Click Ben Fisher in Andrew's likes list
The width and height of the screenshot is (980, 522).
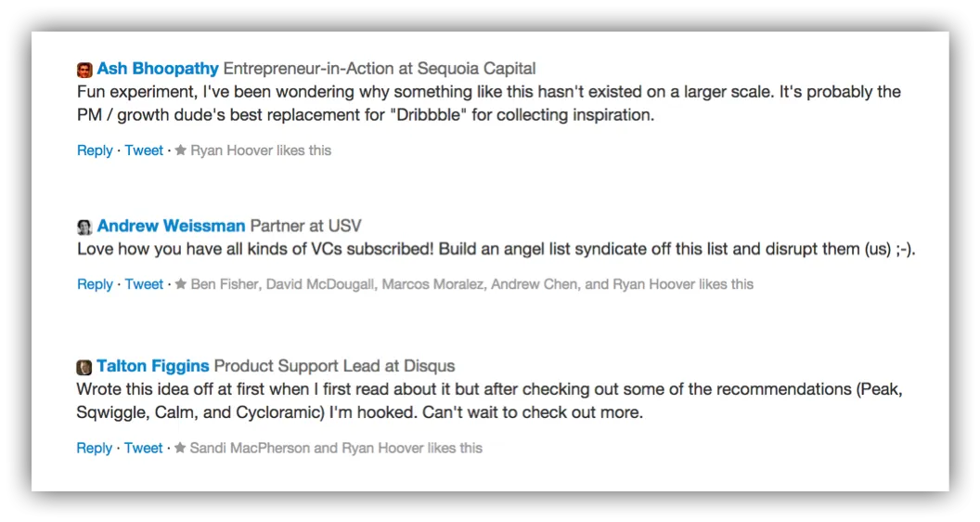point(224,284)
